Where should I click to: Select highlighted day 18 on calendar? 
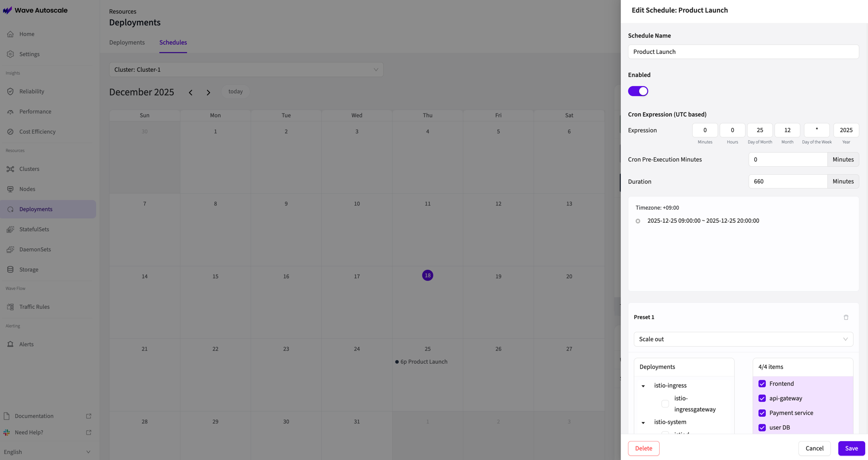(x=428, y=276)
